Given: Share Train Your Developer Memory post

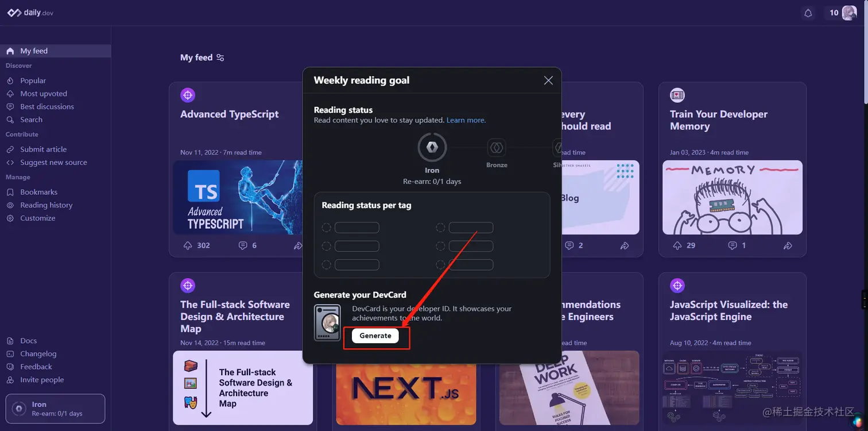Looking at the screenshot, I should coord(788,245).
